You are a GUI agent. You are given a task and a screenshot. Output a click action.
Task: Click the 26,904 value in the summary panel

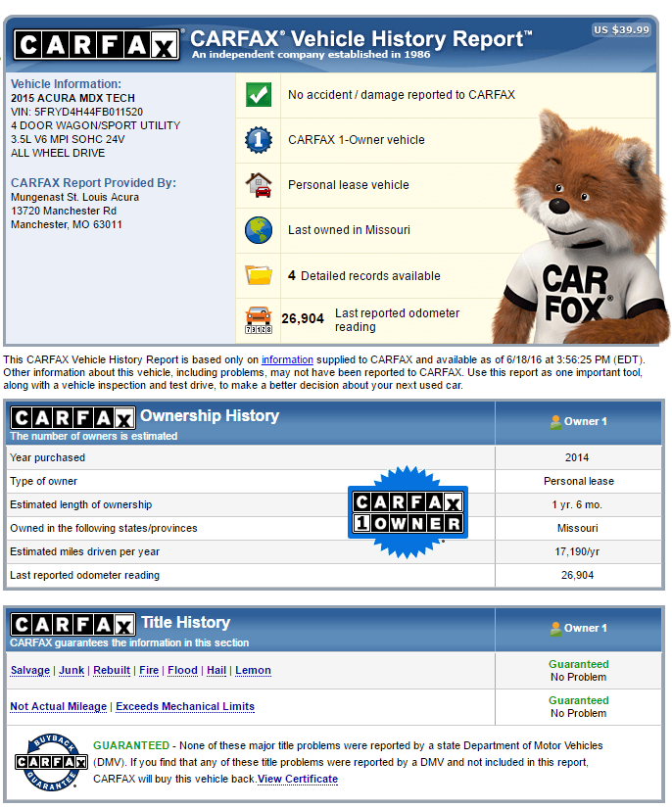(303, 319)
